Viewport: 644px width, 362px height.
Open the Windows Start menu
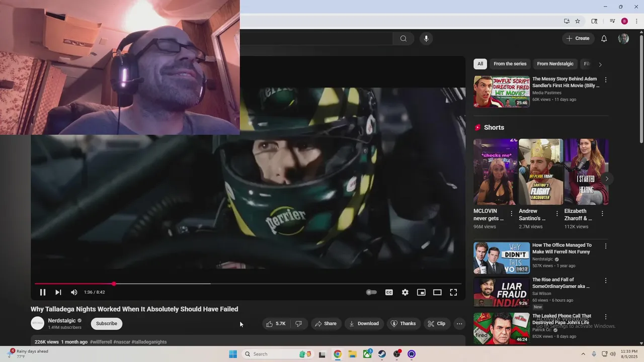tap(233, 354)
